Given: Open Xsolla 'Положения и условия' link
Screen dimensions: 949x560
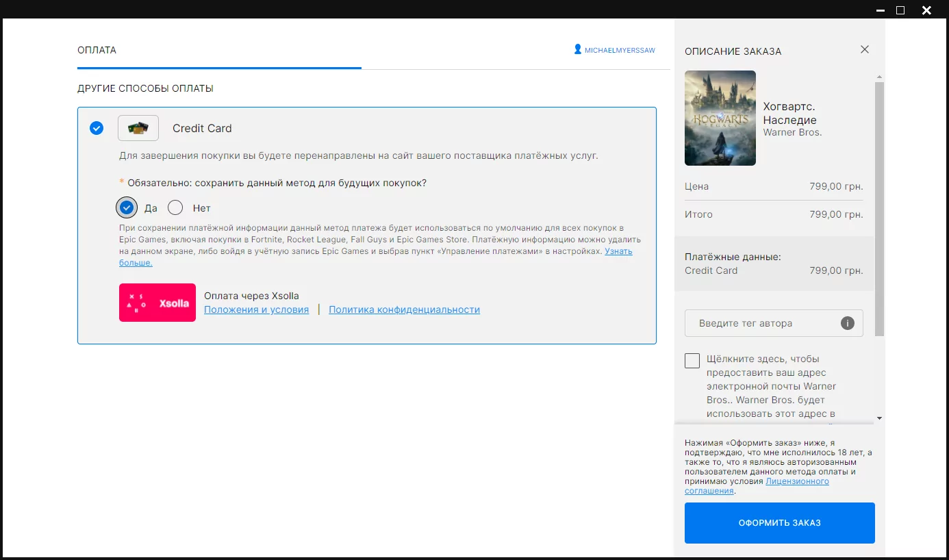Looking at the screenshot, I should click(256, 309).
